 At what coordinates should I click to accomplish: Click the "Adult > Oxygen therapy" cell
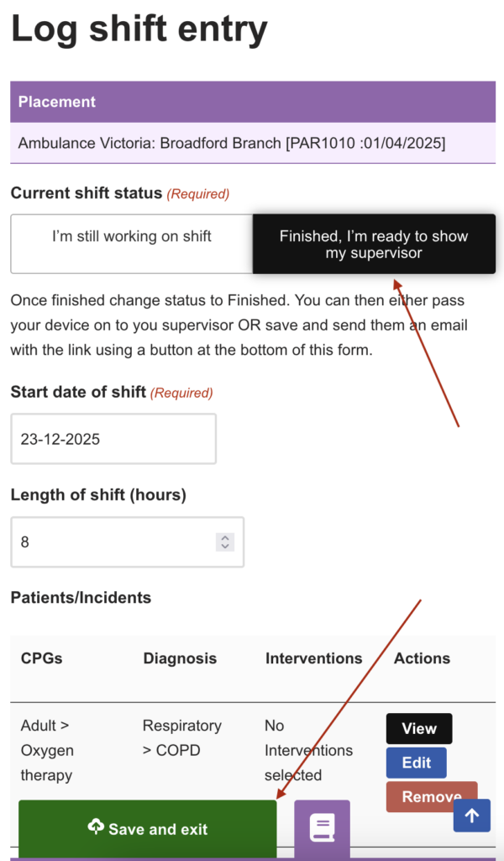point(48,750)
